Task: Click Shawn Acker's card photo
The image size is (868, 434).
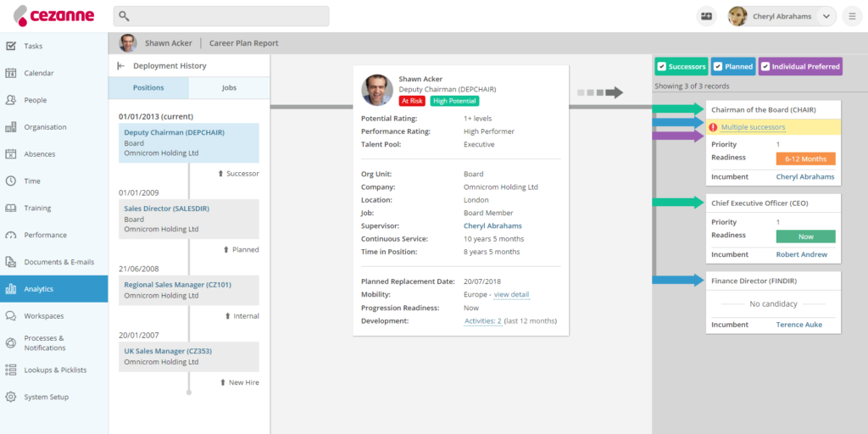Action: (377, 90)
